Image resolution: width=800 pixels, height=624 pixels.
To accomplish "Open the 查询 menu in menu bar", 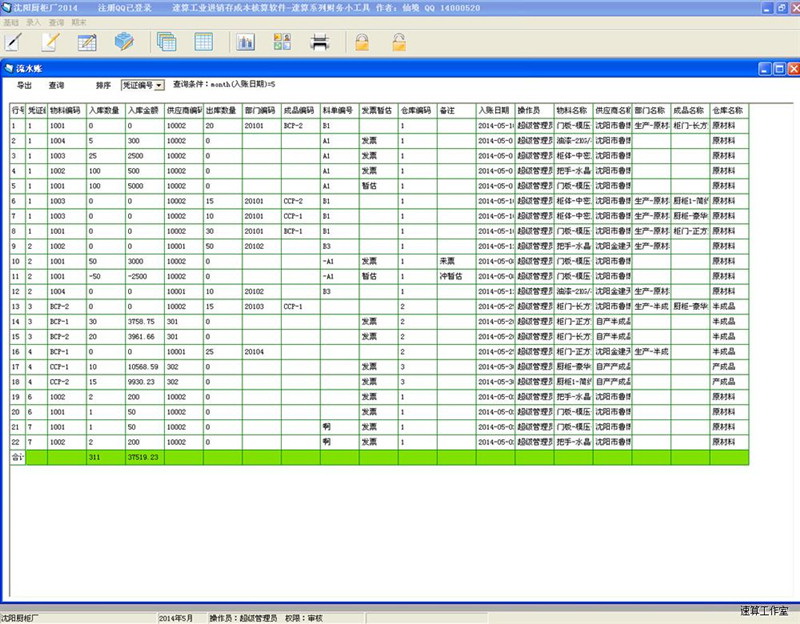I will click(x=56, y=22).
